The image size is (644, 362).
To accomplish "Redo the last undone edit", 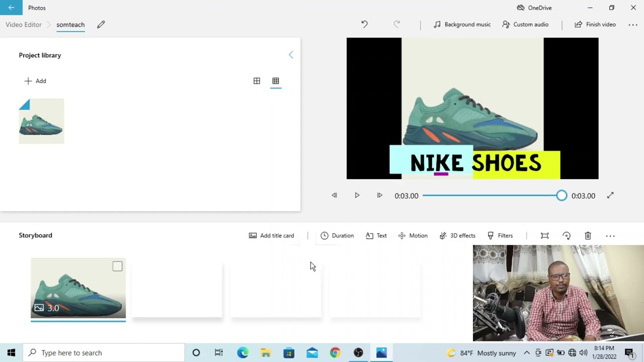I will (x=396, y=24).
